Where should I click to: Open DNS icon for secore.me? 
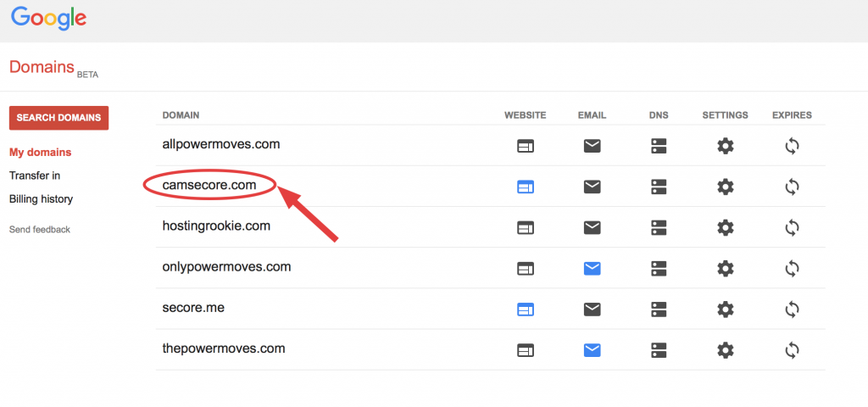[x=659, y=309]
